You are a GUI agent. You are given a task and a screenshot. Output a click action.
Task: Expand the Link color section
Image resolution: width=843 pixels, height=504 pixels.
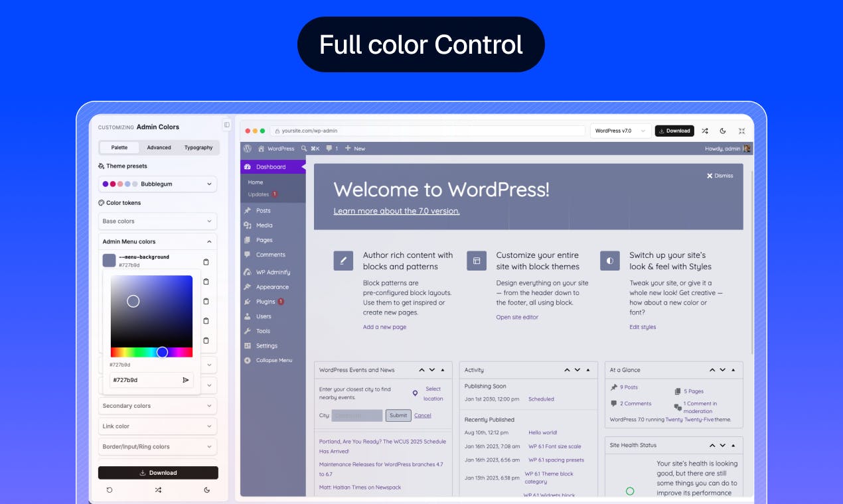(x=158, y=426)
